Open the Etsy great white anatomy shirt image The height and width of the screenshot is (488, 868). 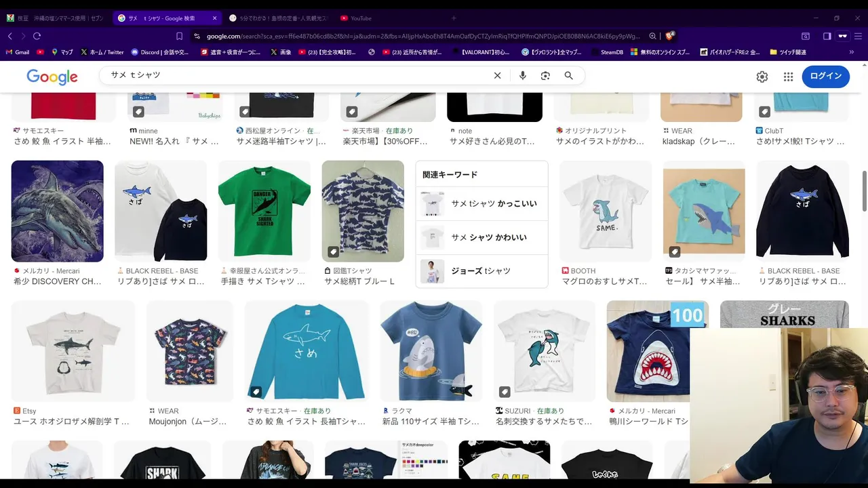(x=73, y=351)
